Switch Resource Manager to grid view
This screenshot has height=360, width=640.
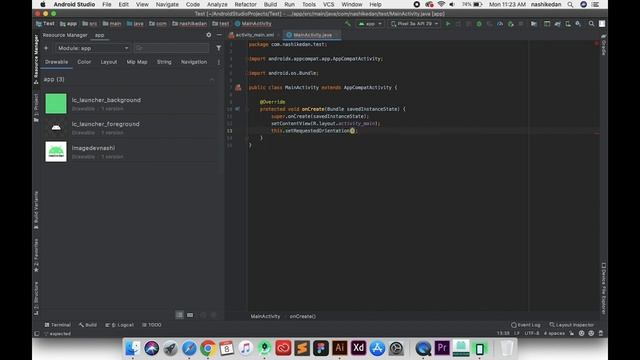click(x=190, y=315)
